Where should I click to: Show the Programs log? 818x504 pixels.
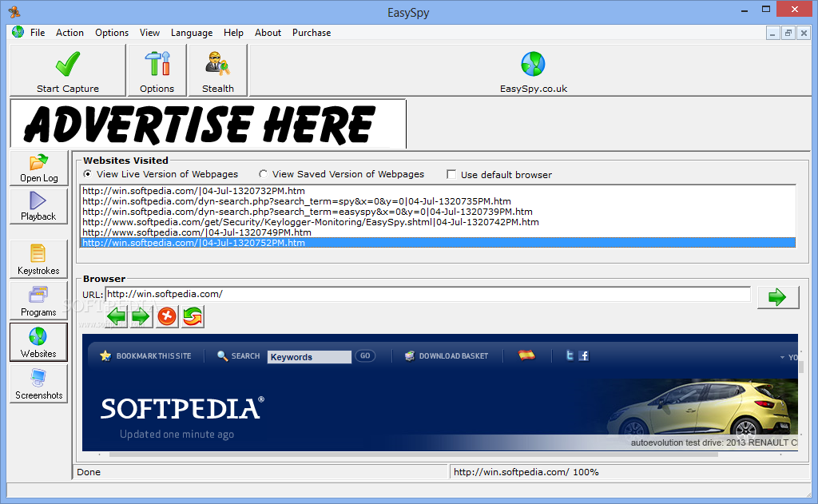38,301
